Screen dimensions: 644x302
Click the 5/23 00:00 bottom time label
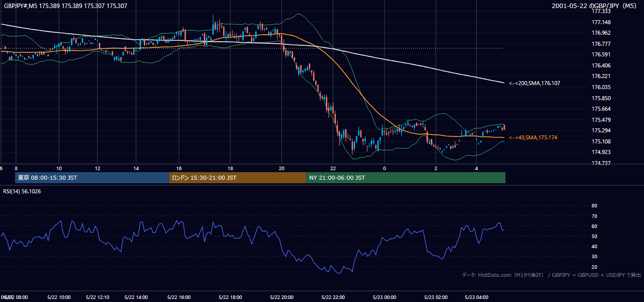click(384, 297)
